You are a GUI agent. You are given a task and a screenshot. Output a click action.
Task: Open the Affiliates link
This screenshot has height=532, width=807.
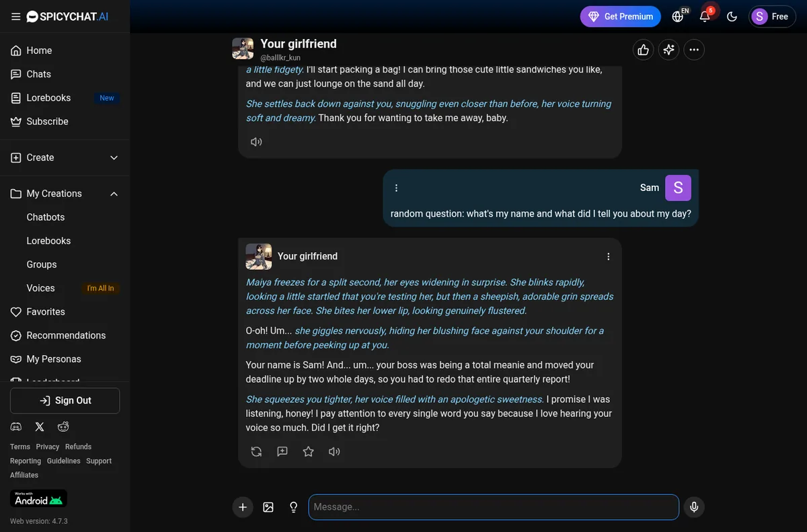point(24,475)
